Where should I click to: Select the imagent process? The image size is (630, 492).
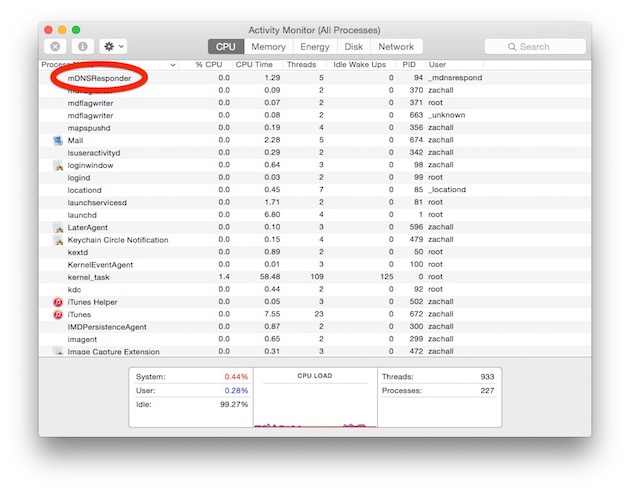click(x=82, y=339)
